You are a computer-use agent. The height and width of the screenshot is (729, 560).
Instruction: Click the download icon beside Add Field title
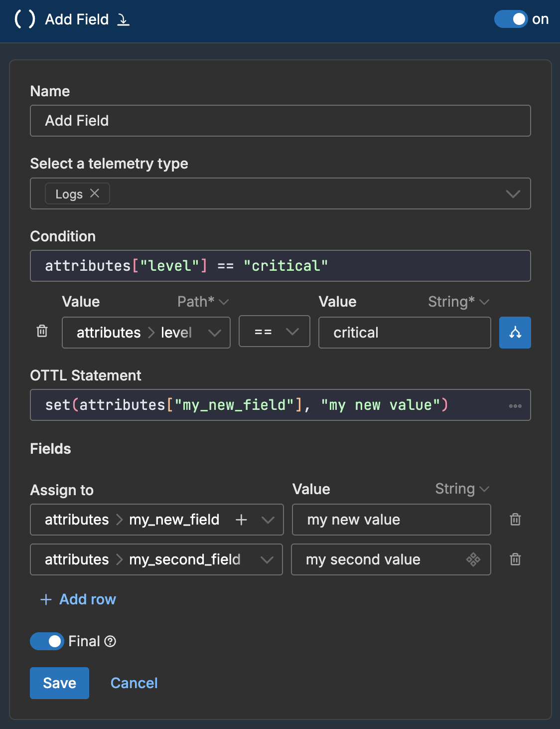pyautogui.click(x=123, y=19)
